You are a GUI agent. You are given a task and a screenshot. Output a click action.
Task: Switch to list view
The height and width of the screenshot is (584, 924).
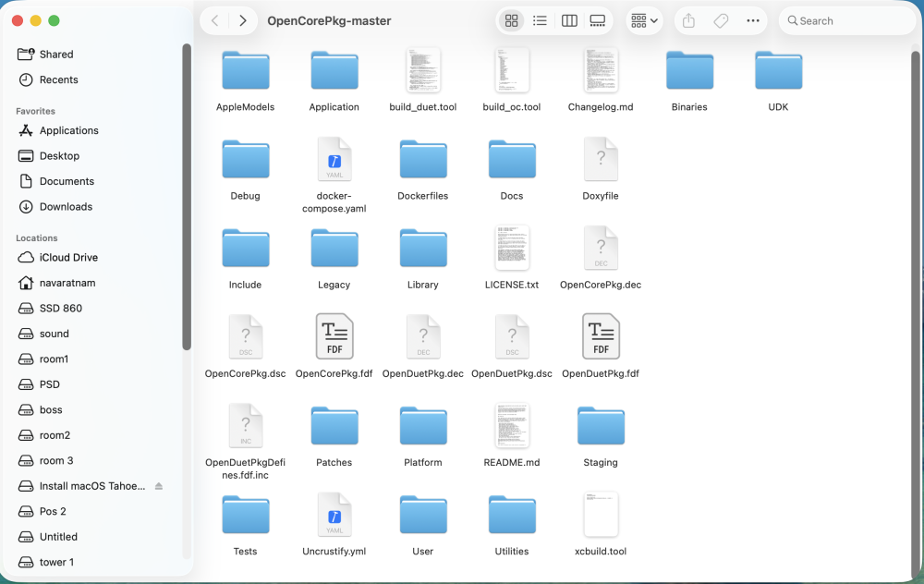(x=540, y=21)
